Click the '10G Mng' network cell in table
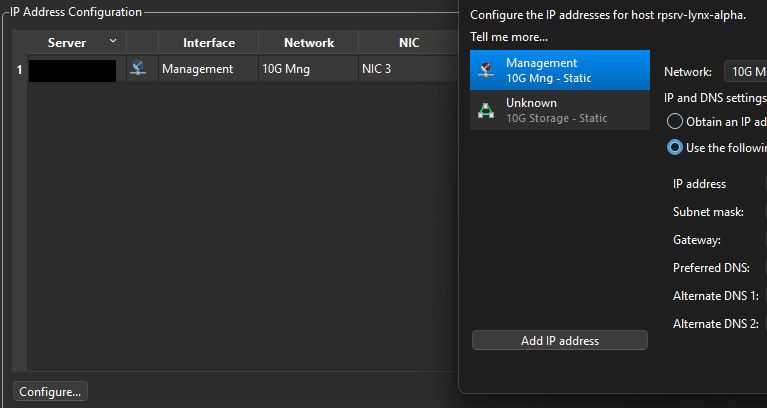 [285, 70]
